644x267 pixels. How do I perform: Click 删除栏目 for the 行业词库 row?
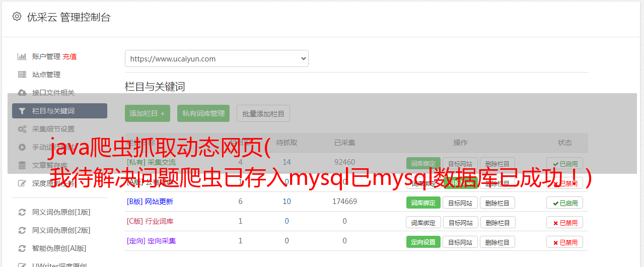click(497, 222)
